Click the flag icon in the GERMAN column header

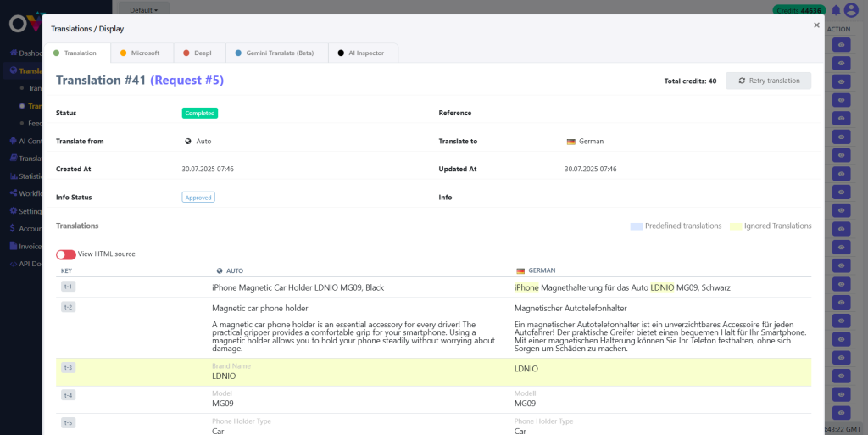pyautogui.click(x=520, y=271)
